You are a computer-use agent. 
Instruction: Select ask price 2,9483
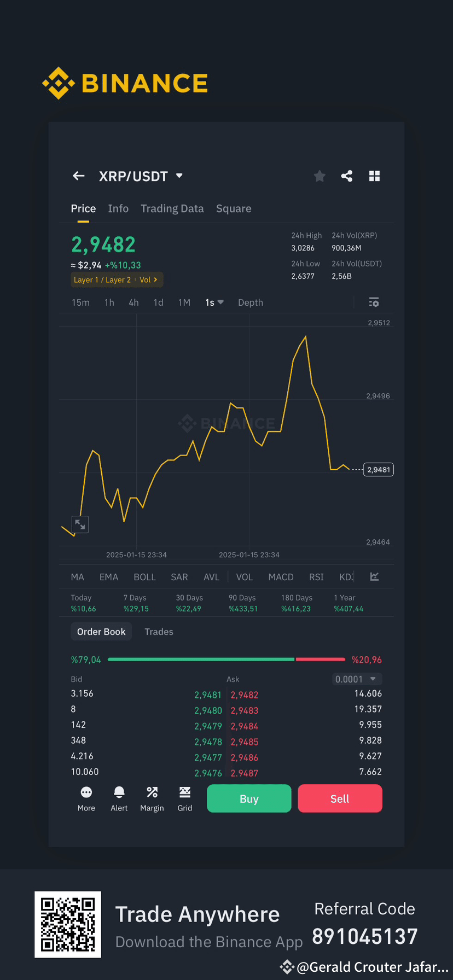245,711
